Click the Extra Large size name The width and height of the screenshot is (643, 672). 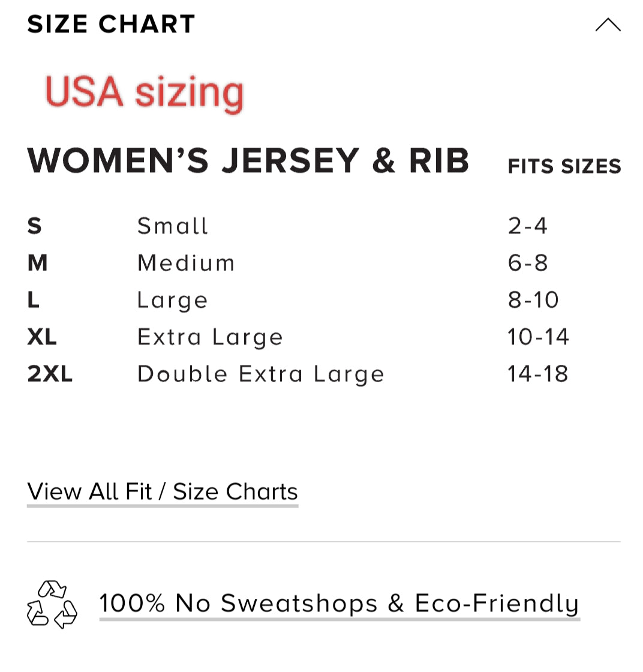210,337
